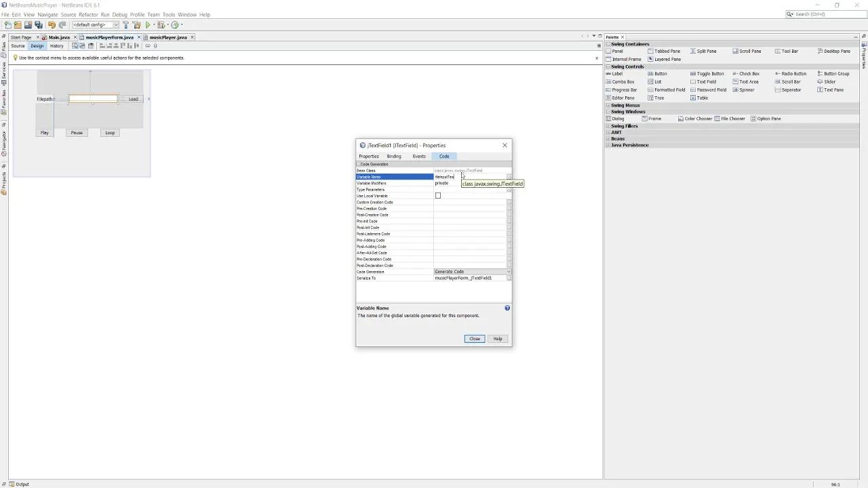Switch to the musicPlayer.java editor tab
The width and height of the screenshot is (868, 488).
point(167,38)
